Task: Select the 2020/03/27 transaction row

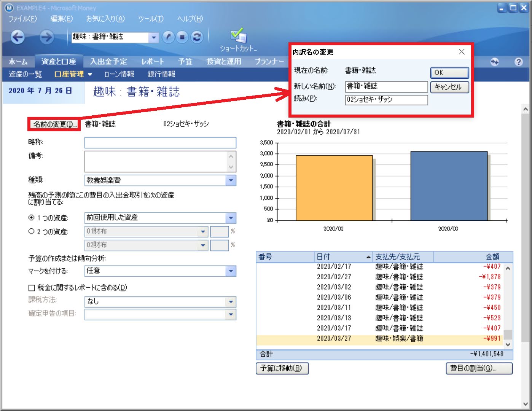Action: pyautogui.click(x=379, y=339)
